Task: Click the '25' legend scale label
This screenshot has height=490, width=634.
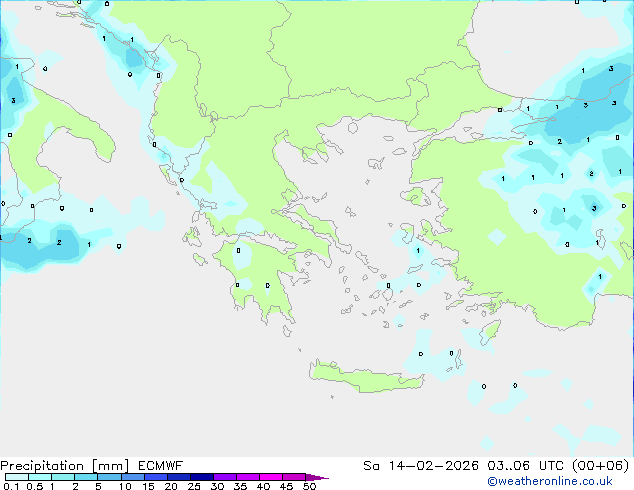Action: pyautogui.click(x=194, y=486)
